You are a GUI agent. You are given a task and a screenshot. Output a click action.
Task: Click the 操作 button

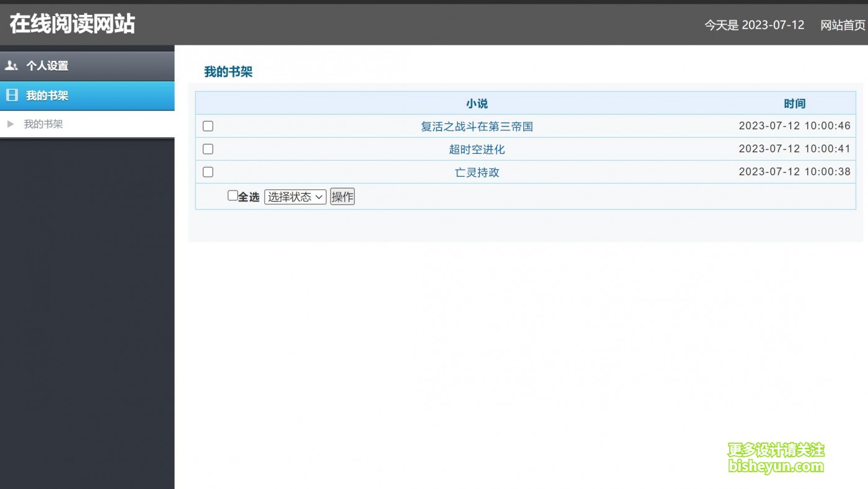[x=342, y=197]
